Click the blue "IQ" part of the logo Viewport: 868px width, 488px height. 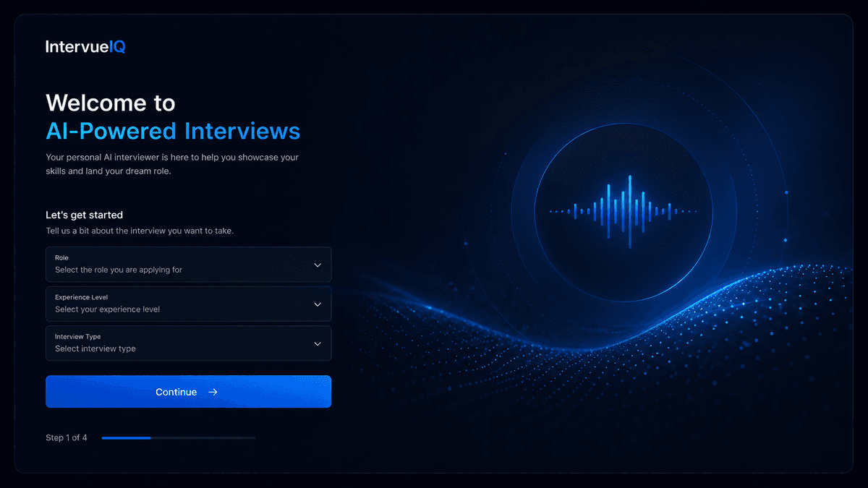[117, 47]
